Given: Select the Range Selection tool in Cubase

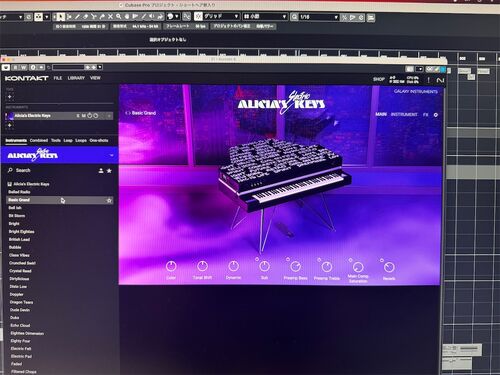Looking at the screenshot, I should tap(69, 16).
